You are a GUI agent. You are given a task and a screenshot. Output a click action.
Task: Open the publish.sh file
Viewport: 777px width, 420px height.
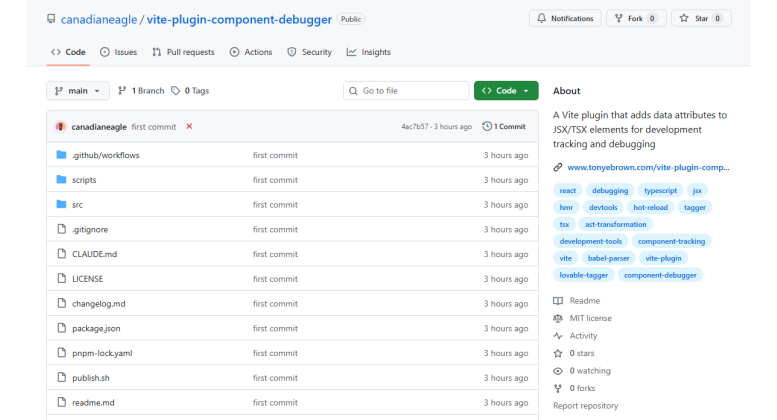(x=91, y=378)
